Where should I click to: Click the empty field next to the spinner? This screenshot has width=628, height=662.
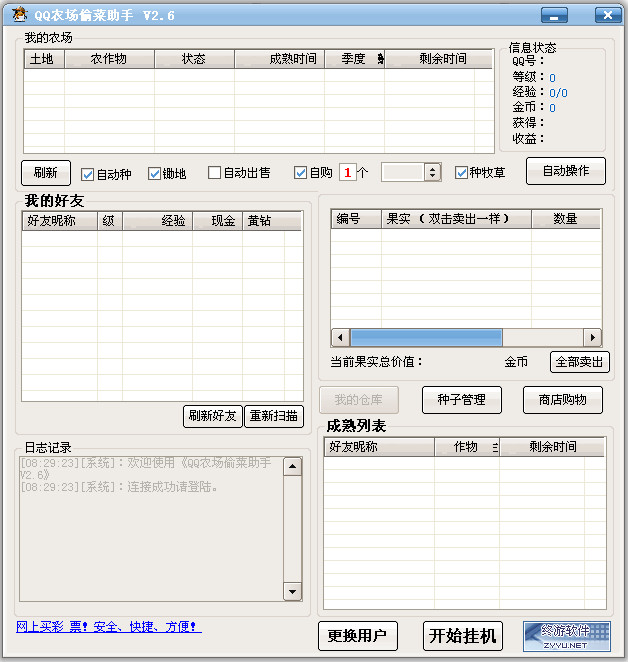pos(402,172)
